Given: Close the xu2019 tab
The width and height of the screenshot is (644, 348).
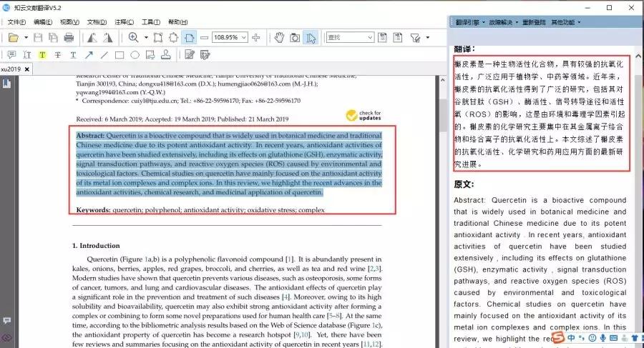Looking at the screenshot, I should 27,69.
